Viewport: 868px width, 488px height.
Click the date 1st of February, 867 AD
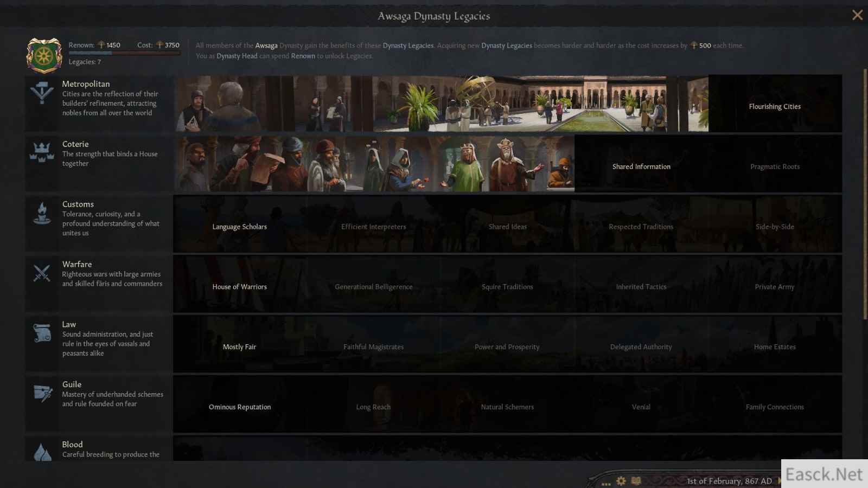[729, 481]
